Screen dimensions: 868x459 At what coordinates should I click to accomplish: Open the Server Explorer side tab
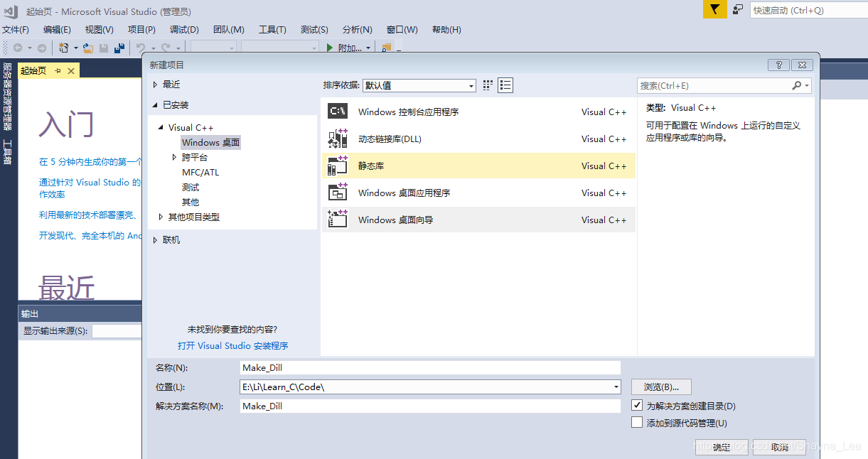tap(7, 97)
